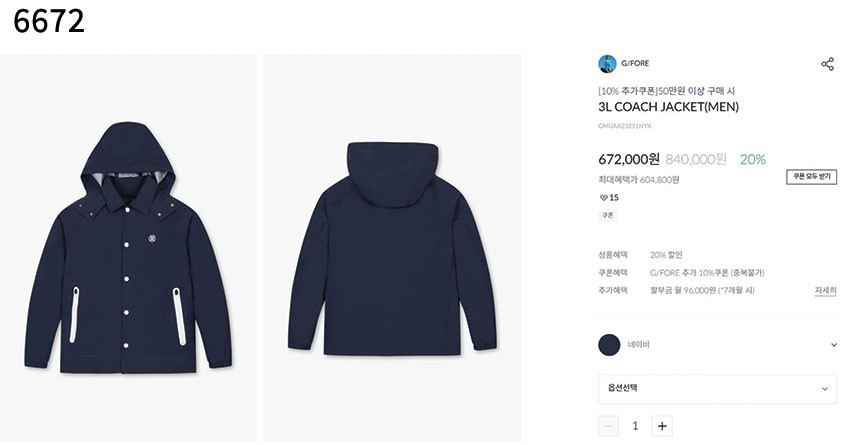Open the 옵션선택 option dropdown
The width and height of the screenshot is (860, 445).
pyautogui.click(x=717, y=388)
